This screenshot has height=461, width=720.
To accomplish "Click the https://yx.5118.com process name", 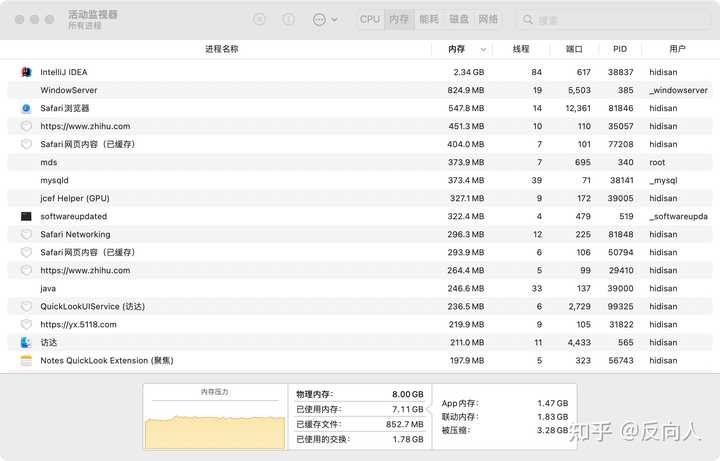I will pos(79,325).
